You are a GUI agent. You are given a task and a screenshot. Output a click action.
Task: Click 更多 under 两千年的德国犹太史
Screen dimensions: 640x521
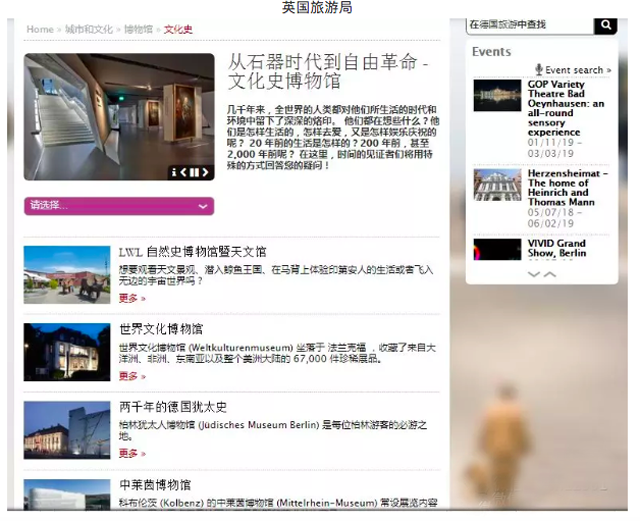[132, 454]
